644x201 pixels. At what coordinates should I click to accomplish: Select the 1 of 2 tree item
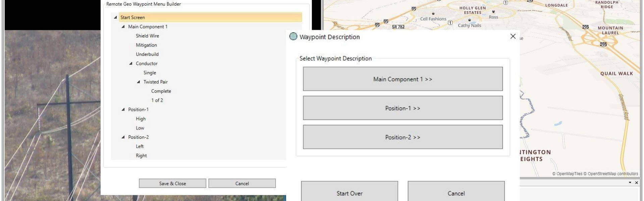point(157,100)
